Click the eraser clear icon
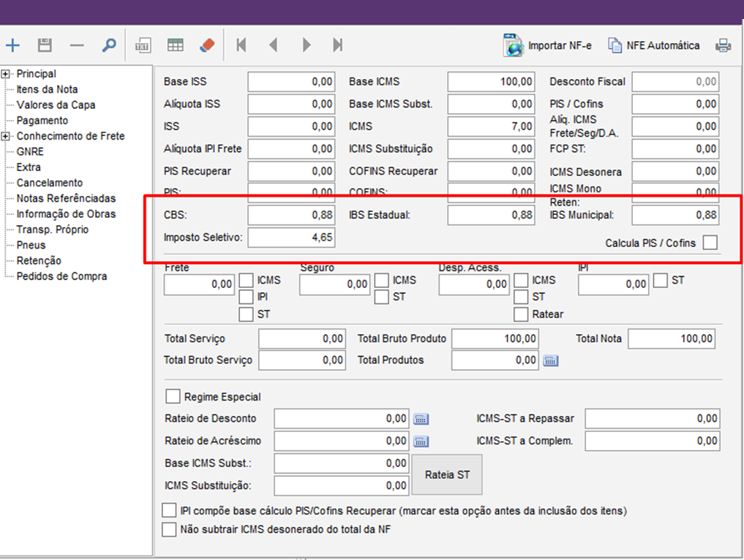The image size is (744, 560). 208,45
